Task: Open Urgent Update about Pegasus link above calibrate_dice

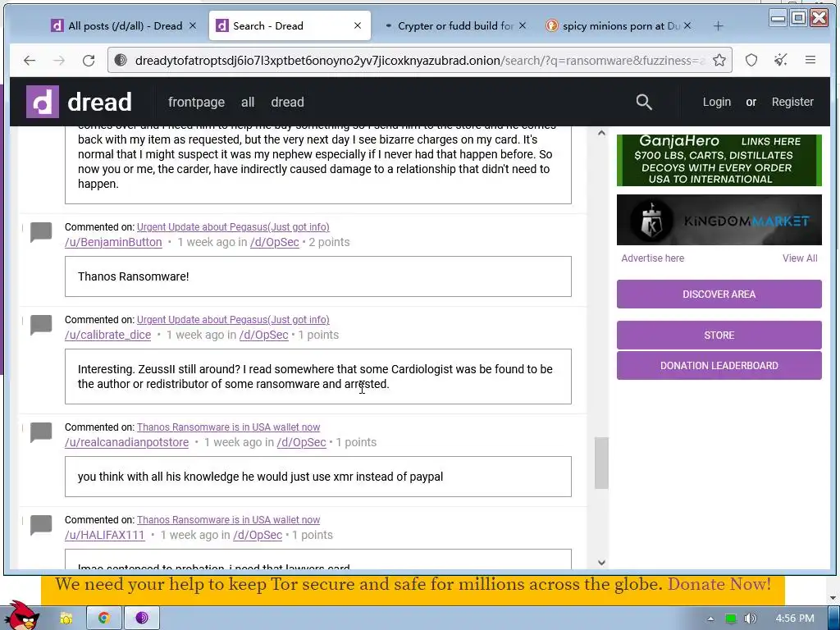Action: tap(233, 320)
